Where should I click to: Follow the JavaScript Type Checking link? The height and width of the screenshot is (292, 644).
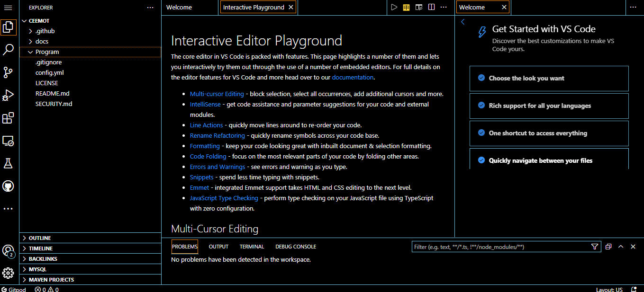click(224, 198)
